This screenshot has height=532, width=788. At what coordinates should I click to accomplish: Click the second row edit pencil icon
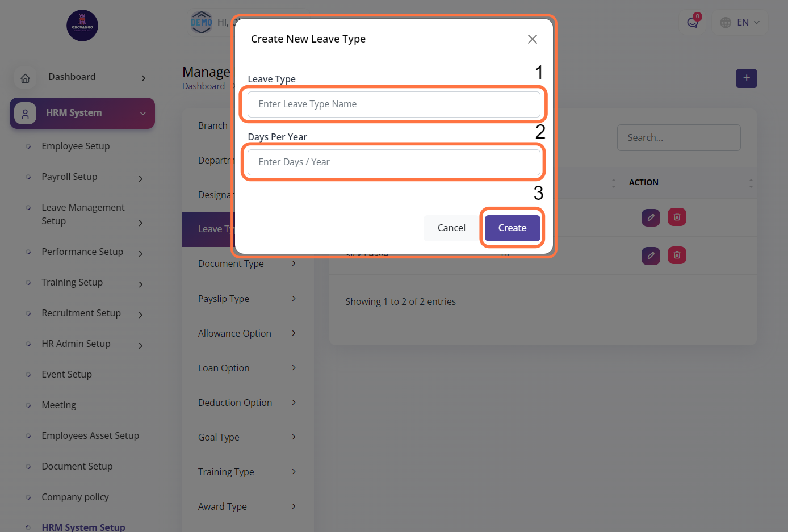[x=651, y=255]
